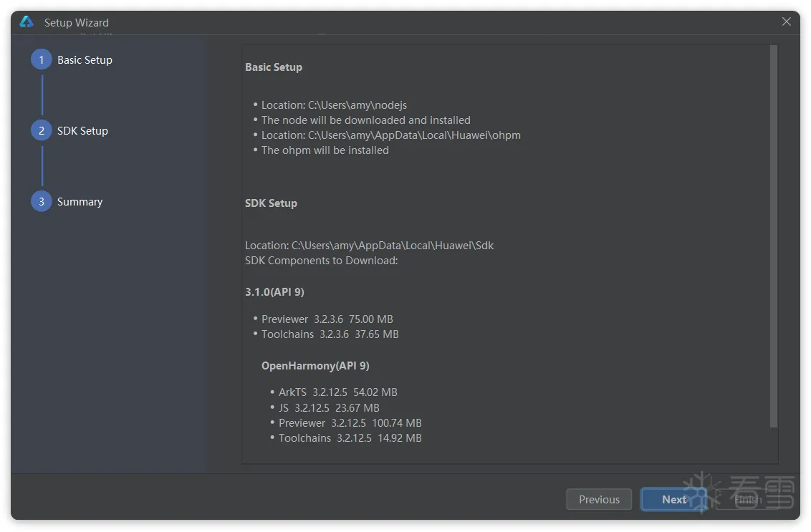This screenshot has height=532, width=811.
Task: Click the DevEco Studio logo in title bar
Action: pos(27,22)
